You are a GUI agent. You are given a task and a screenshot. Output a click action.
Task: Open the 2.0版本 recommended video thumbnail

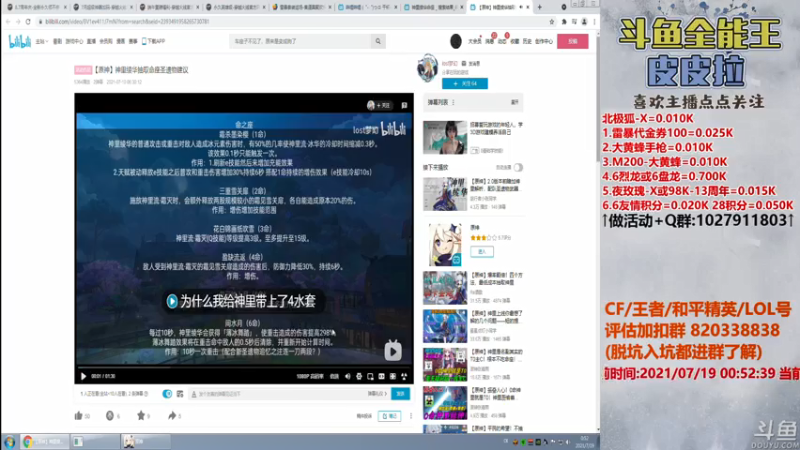point(445,194)
